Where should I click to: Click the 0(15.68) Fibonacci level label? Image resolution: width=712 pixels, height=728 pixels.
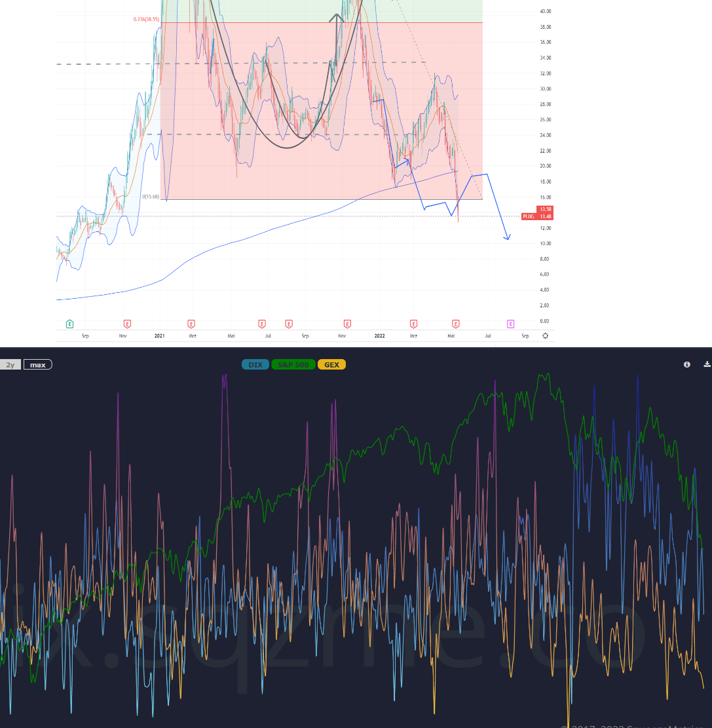[151, 197]
